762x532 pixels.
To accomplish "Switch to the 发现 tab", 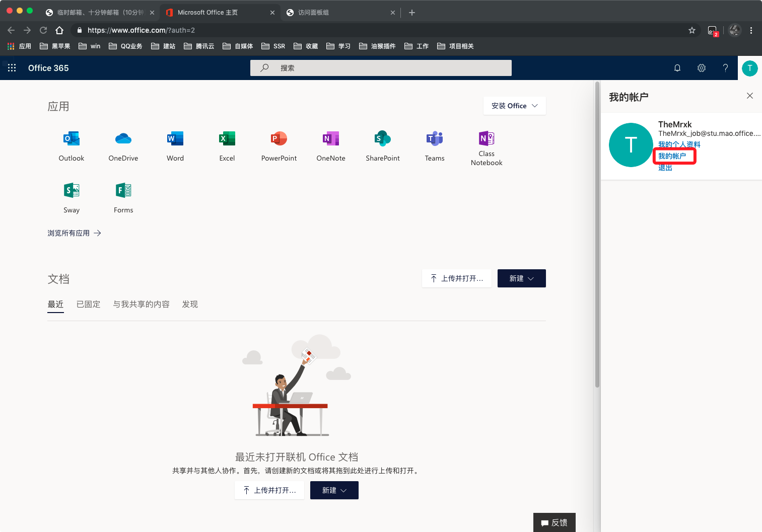I will click(190, 305).
